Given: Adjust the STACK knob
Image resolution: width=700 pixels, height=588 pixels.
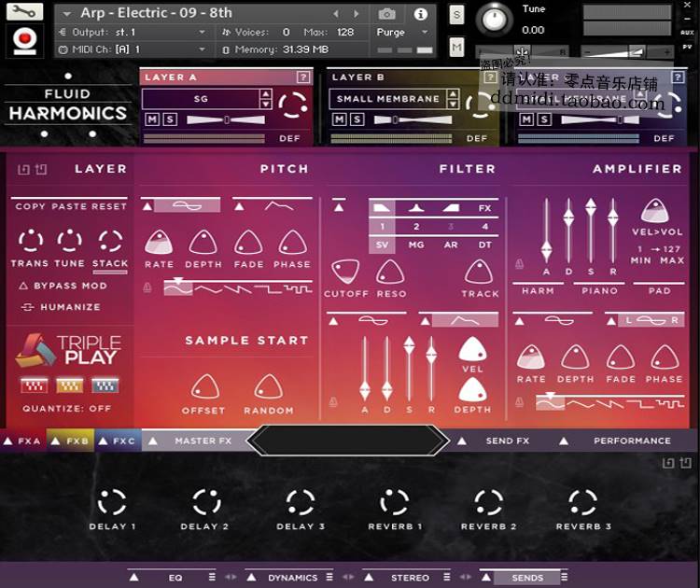Looking at the screenshot, I should tap(110, 241).
